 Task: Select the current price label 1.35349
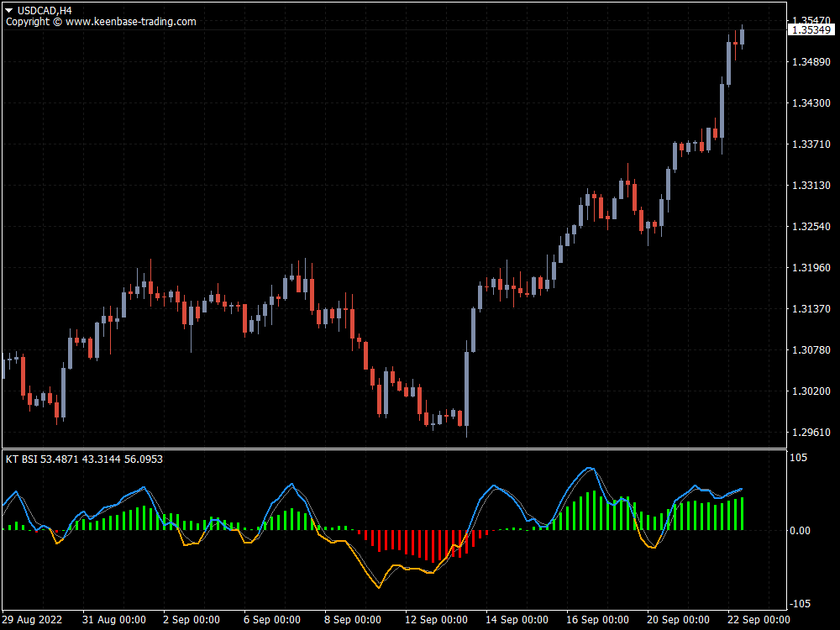tap(811, 30)
